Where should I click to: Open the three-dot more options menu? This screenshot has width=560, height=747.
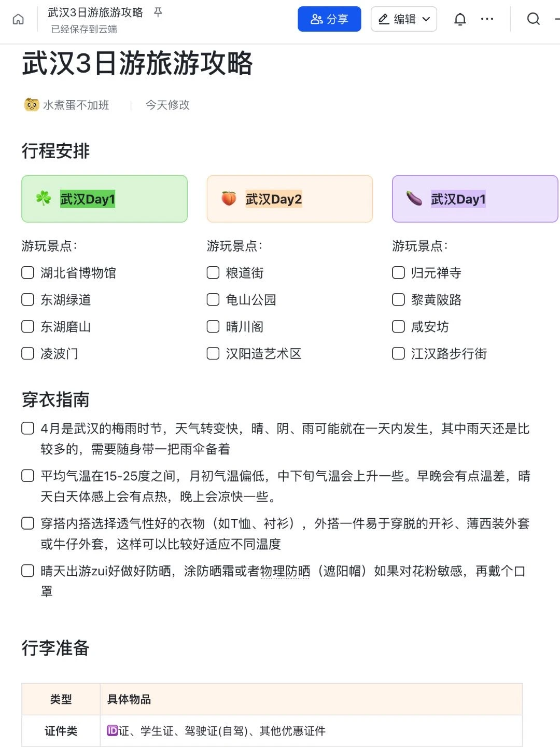click(487, 20)
